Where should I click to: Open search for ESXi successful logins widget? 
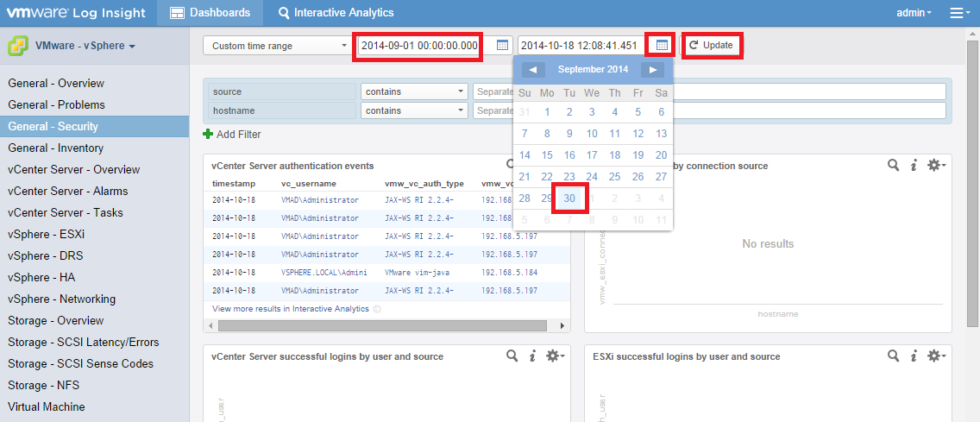point(894,356)
